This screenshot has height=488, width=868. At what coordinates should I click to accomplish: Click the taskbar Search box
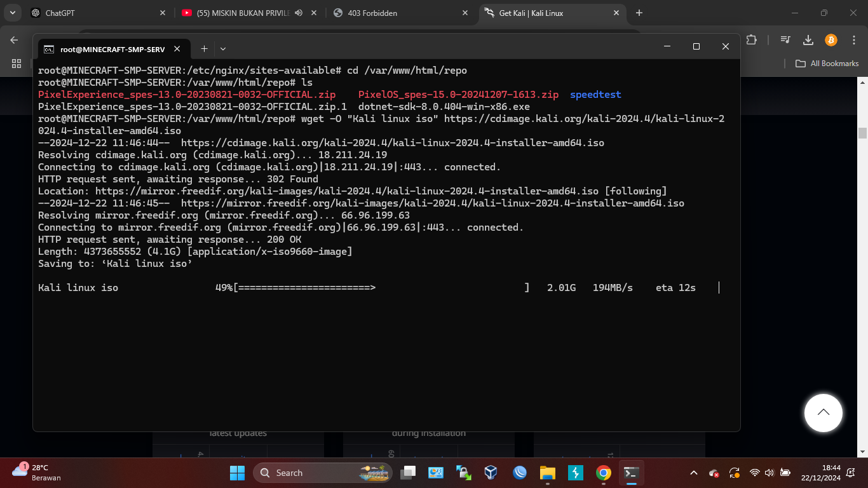pyautogui.click(x=323, y=473)
